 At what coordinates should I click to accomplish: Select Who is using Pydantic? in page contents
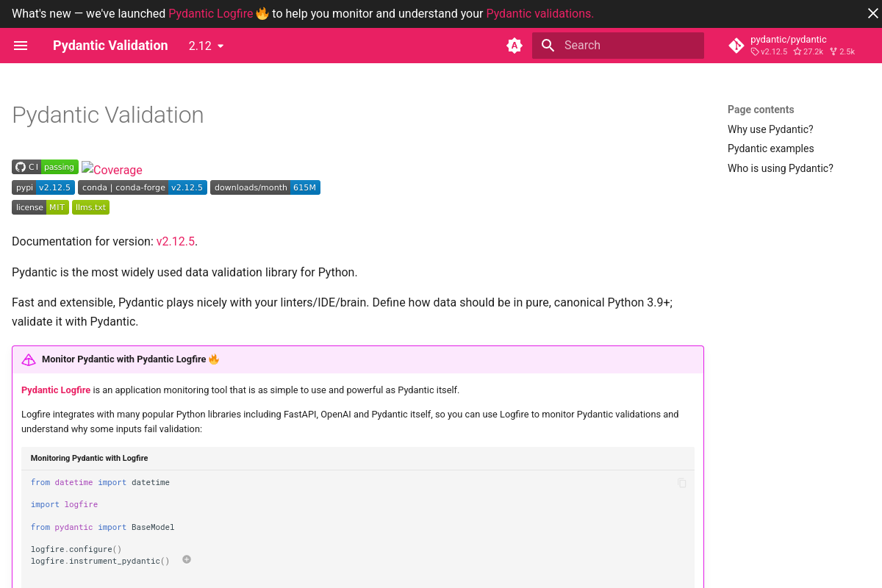tap(780, 168)
